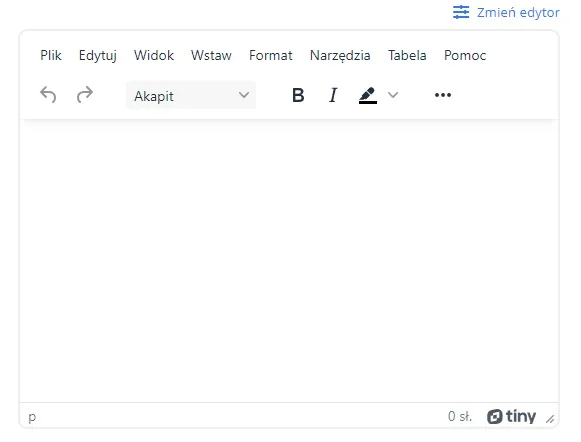581x442 pixels.
Task: Open the Format menu
Action: (x=271, y=55)
